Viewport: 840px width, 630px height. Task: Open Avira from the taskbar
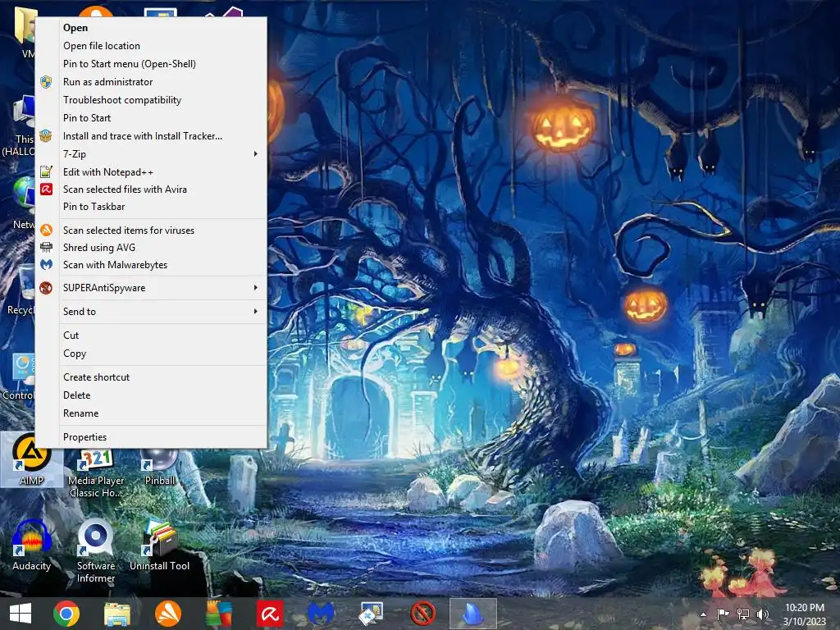tap(269, 614)
